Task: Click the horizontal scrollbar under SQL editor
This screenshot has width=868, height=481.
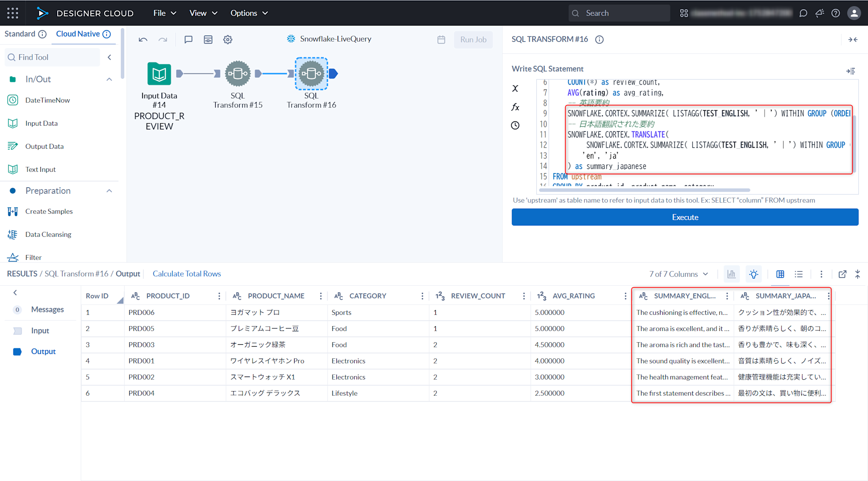Action: point(644,190)
